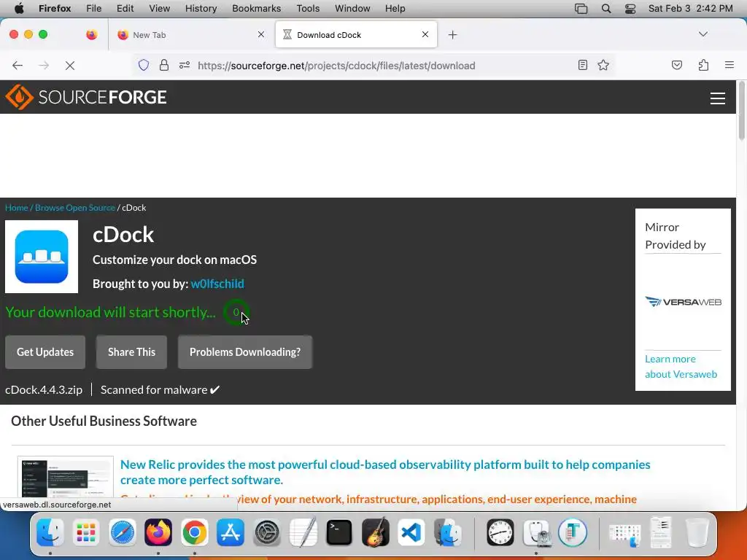Open the Firefox extensions puzzle icon
The width and height of the screenshot is (747, 560).
[703, 65]
